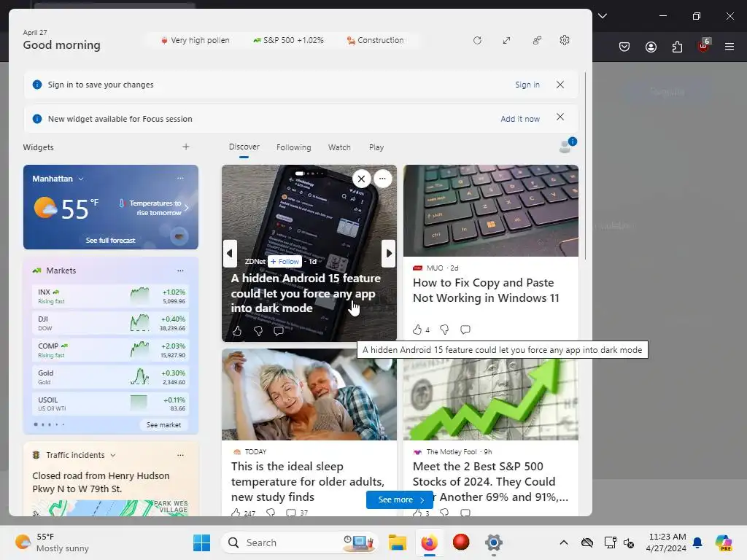747x560 pixels.
Task: Dismiss the Android 15 story card
Action: point(362,179)
